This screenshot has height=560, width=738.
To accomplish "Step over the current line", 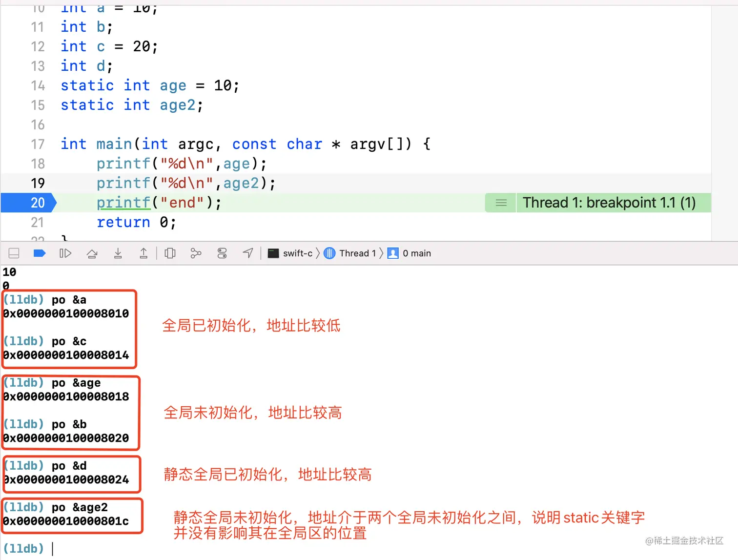I will coord(92,253).
